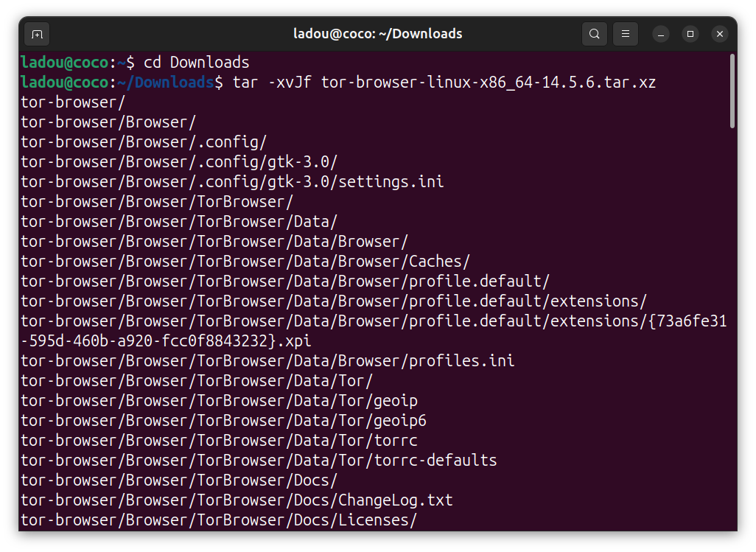Image resolution: width=756 pixels, height=552 pixels.
Task: Click the tar -xvJf command line
Action: 442,83
